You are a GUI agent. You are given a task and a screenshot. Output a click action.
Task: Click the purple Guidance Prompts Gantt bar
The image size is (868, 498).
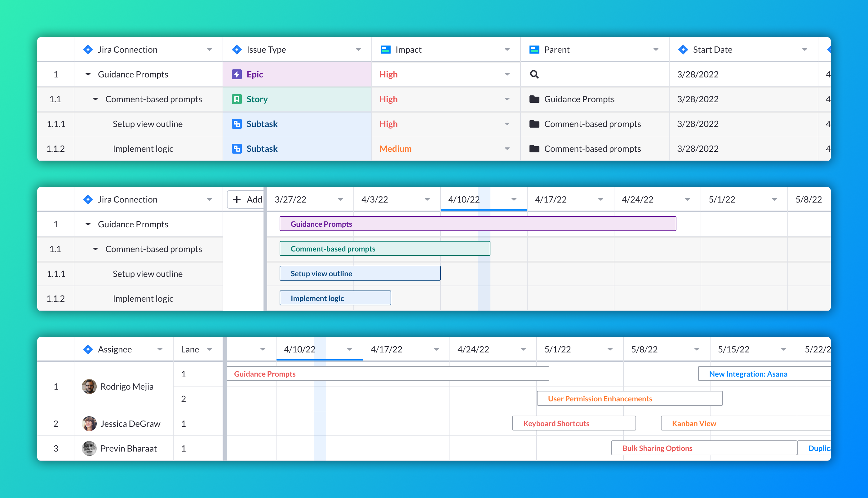477,224
